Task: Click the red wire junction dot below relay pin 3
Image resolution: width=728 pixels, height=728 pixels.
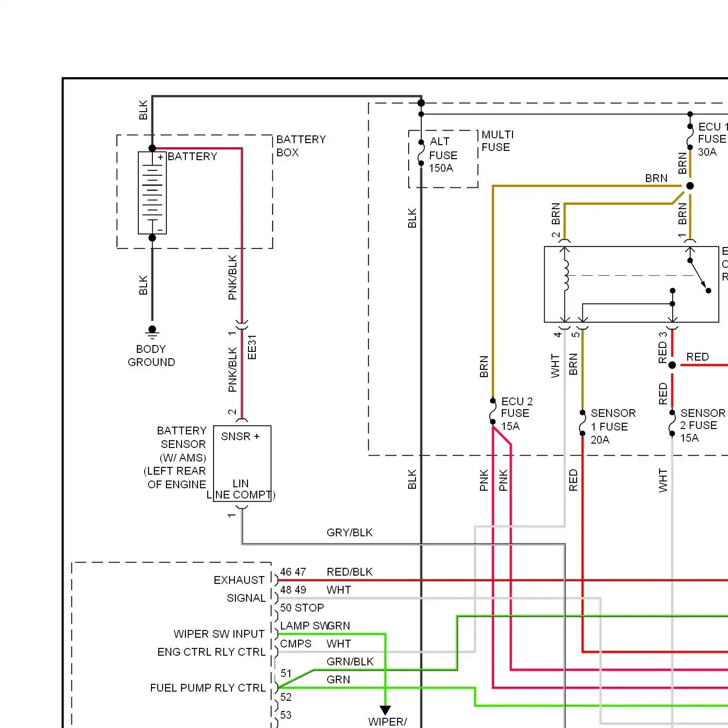Action: click(x=672, y=365)
